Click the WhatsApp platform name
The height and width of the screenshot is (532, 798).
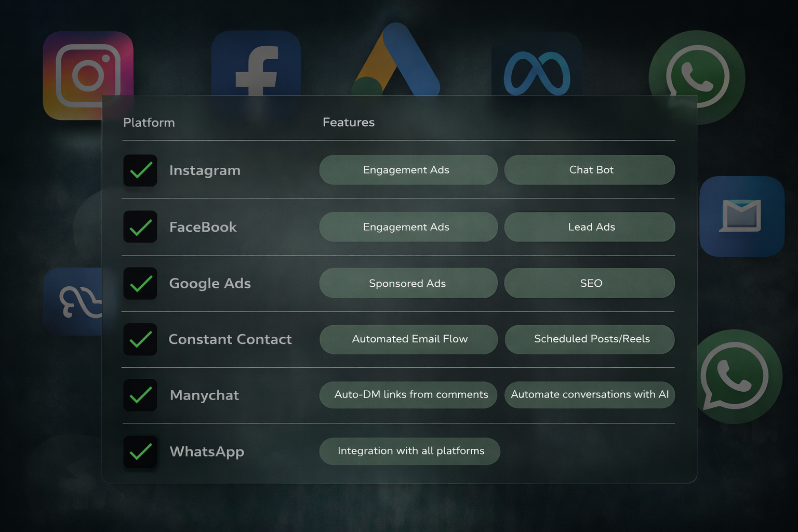tap(207, 452)
